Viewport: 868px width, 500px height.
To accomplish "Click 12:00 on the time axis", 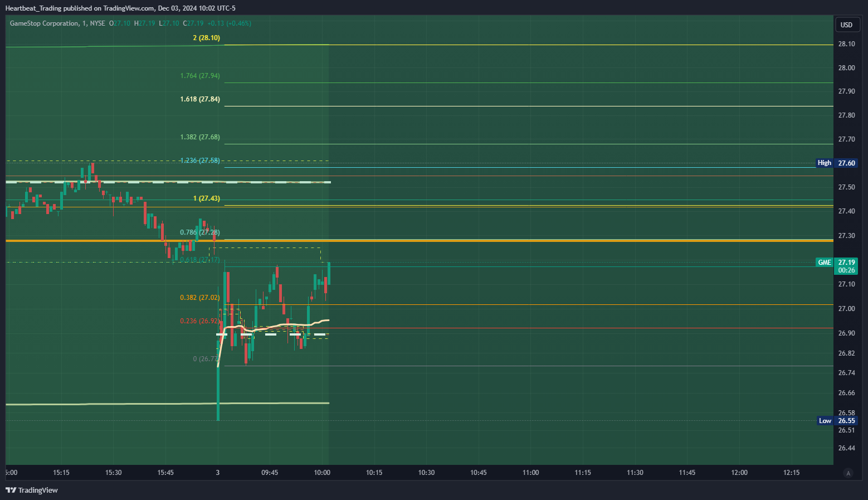I will tap(739, 473).
